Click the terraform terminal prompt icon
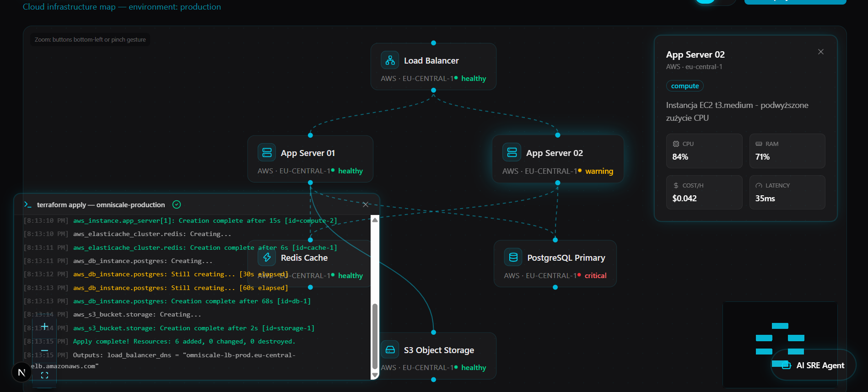Viewport: 868px width, 392px height. coord(28,204)
